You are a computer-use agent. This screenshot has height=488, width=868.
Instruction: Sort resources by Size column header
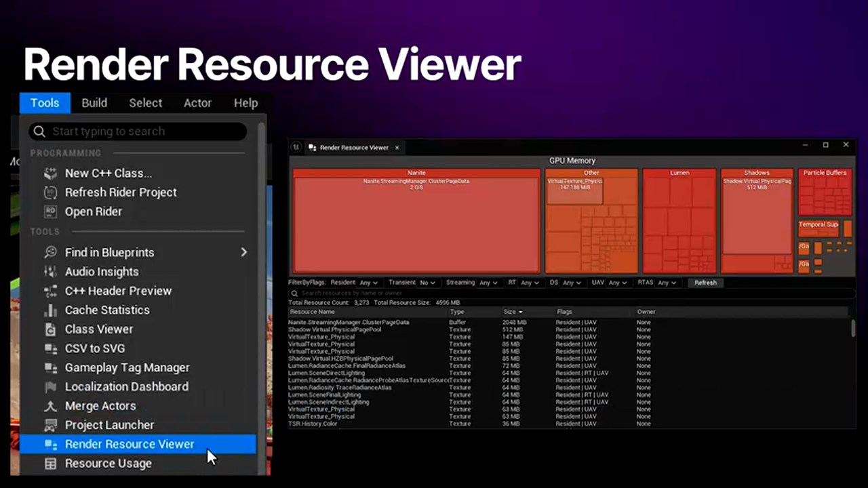coord(513,312)
